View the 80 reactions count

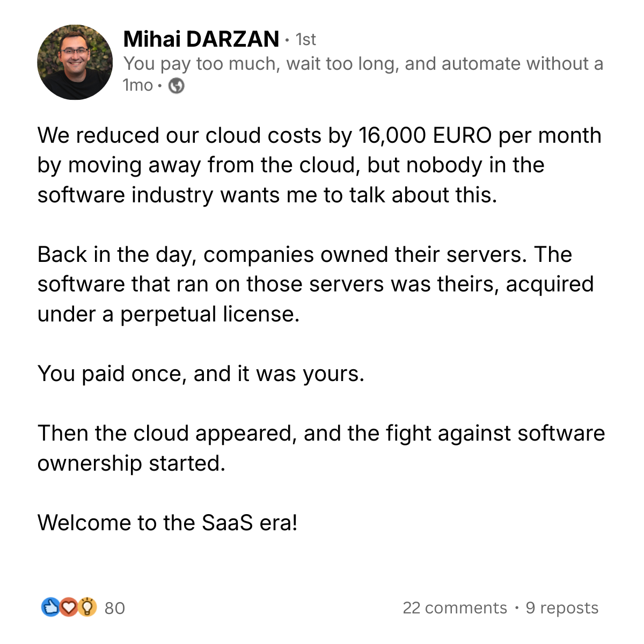(x=114, y=608)
